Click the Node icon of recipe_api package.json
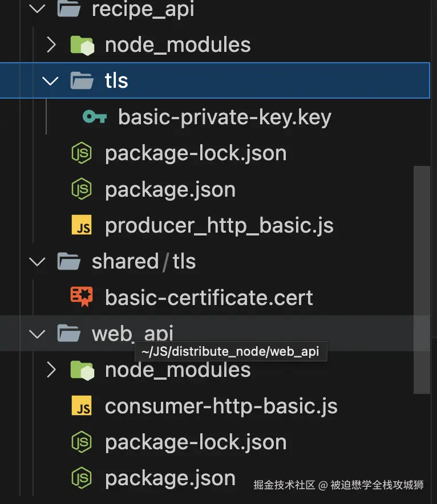The height and width of the screenshot is (504, 437). [x=81, y=189]
